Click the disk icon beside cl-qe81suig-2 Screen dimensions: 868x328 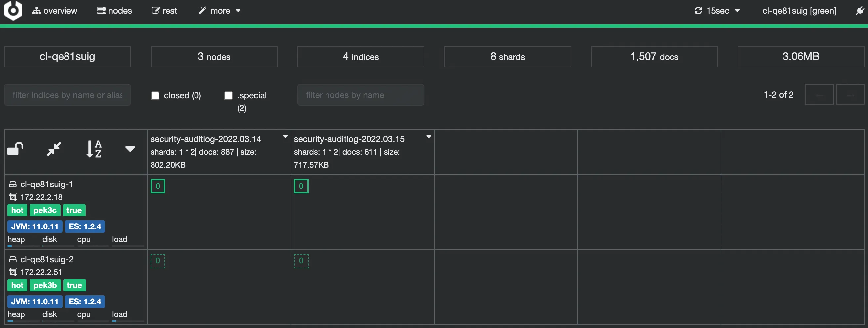click(x=13, y=259)
